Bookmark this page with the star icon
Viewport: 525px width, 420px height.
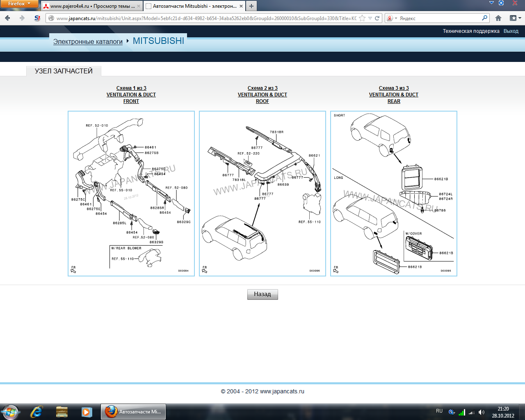coord(362,18)
